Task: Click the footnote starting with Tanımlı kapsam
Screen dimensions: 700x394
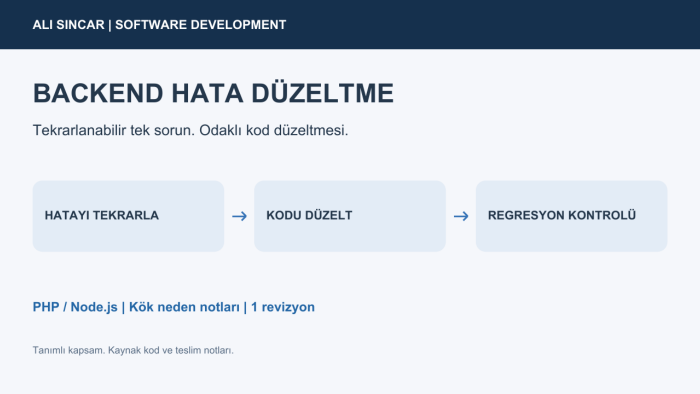Action: (133, 350)
